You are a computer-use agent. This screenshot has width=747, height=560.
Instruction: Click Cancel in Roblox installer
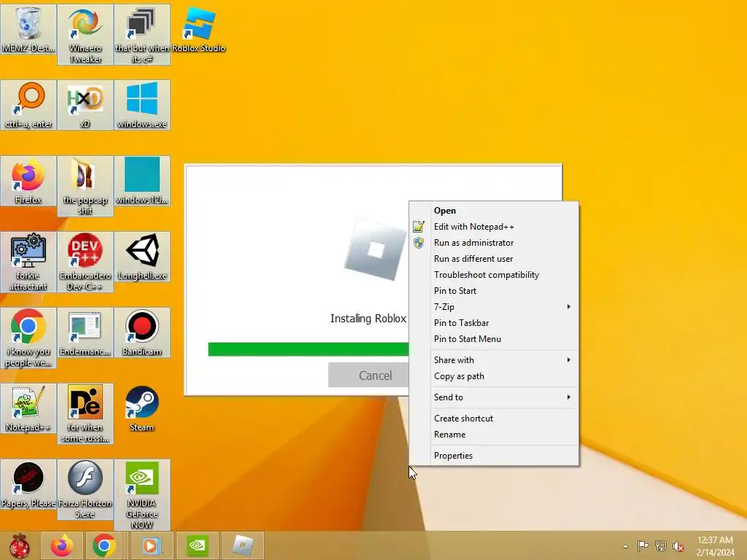(x=368, y=376)
